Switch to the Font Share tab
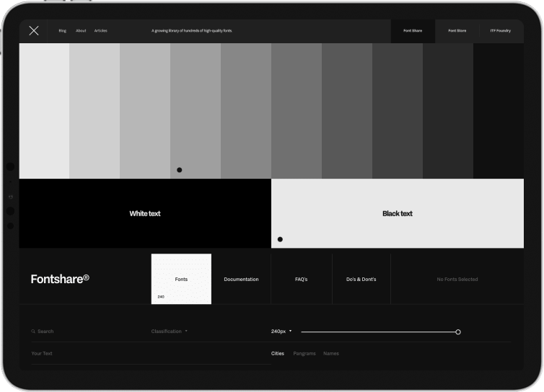Screen dimensions: 544x392 coord(413,31)
